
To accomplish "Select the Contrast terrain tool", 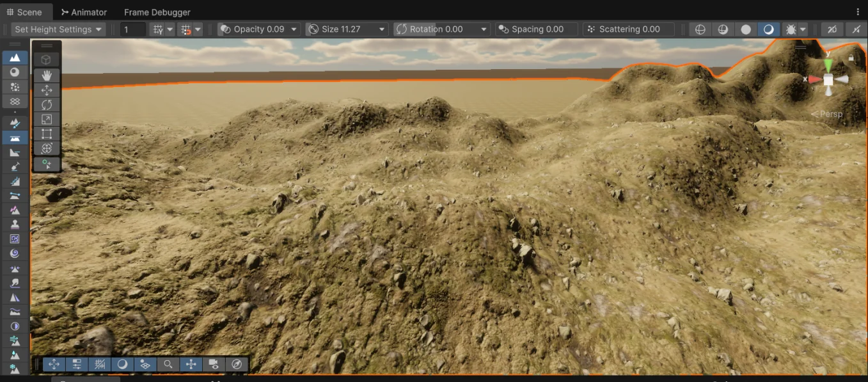I will pyautogui.click(x=15, y=326).
